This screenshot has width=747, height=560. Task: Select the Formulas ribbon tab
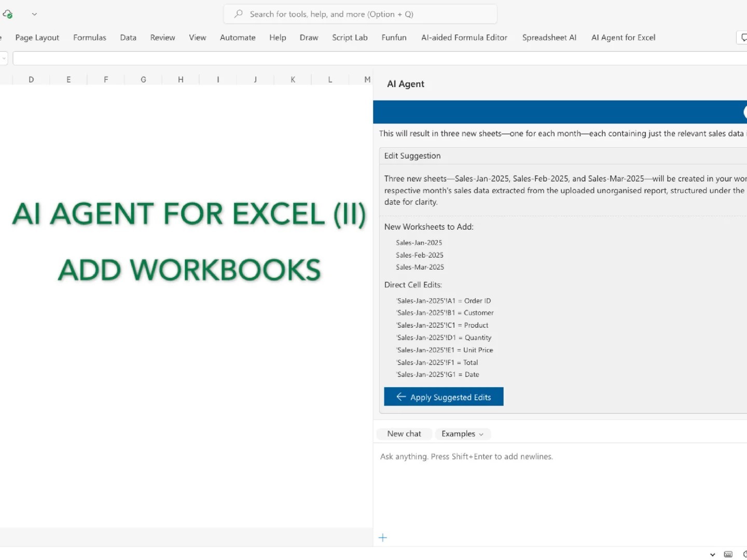[x=89, y=37]
